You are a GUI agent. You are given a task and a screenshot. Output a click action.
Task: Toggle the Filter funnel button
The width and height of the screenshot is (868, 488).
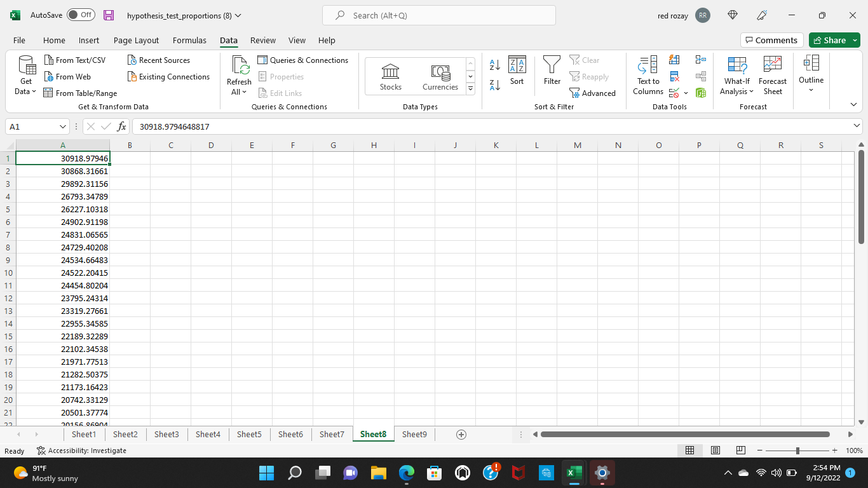pos(552,71)
